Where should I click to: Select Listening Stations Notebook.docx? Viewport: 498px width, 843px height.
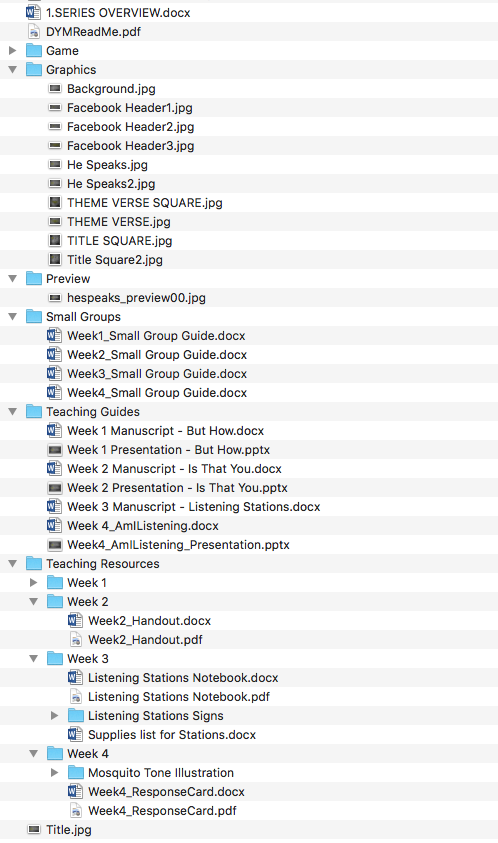(x=183, y=677)
